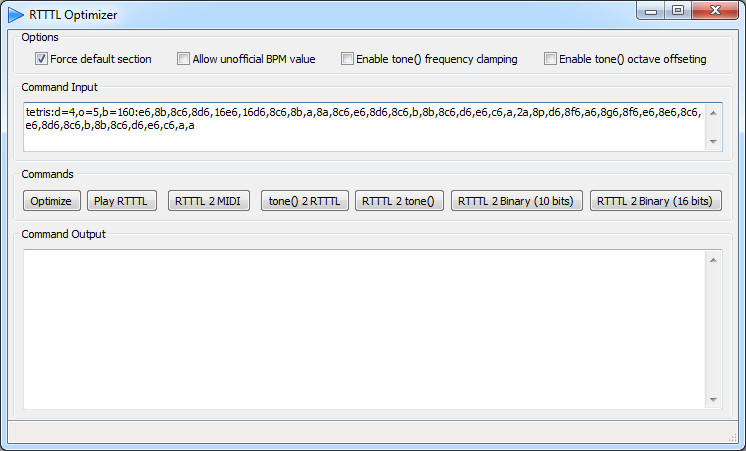Minimize the RTTTL Optimizer window
This screenshot has width=746, height=451.
pyautogui.click(x=653, y=11)
